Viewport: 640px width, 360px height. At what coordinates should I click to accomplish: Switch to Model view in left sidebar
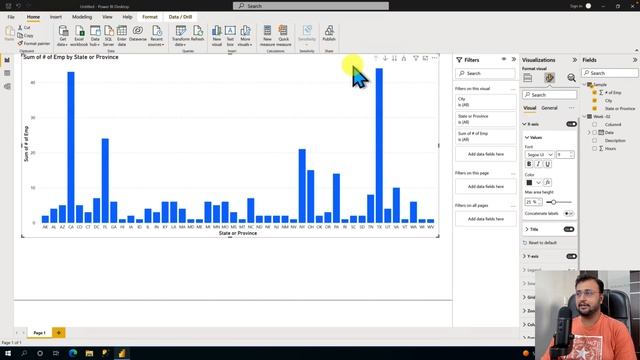click(7, 87)
